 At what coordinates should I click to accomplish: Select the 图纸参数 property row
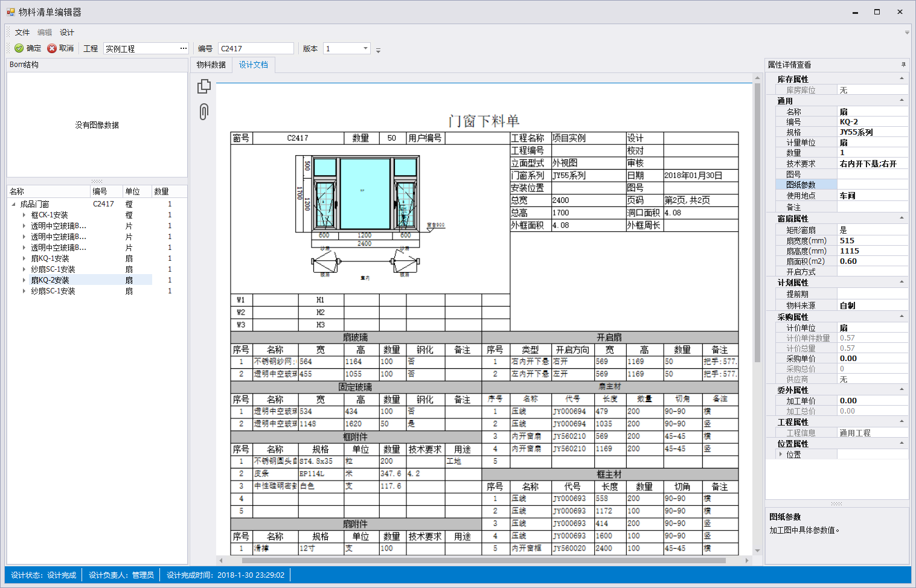[801, 185]
